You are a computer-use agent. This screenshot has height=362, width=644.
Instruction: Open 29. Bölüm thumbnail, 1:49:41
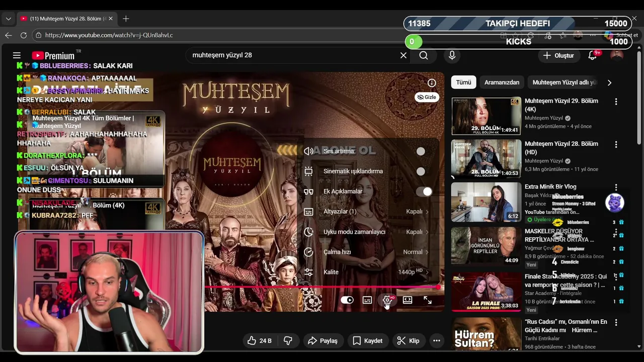pyautogui.click(x=486, y=116)
